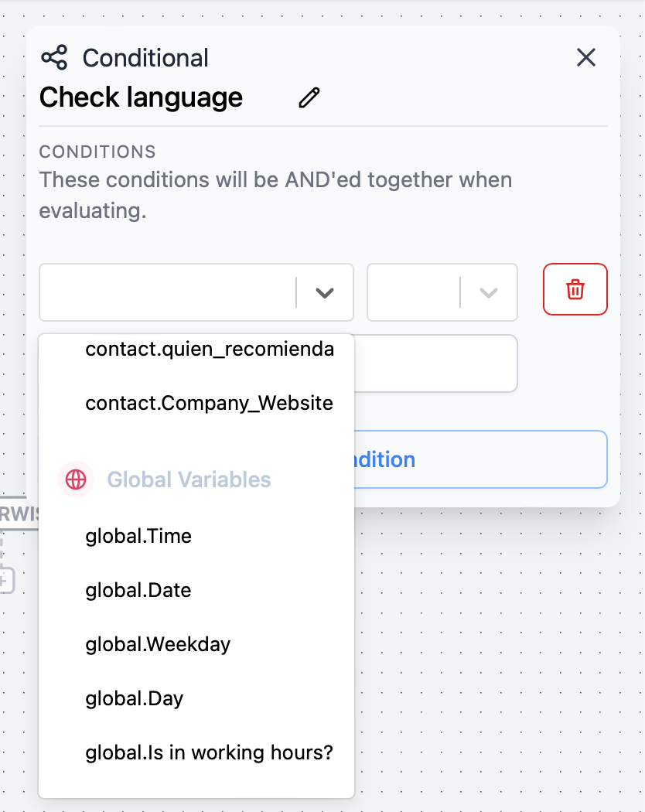This screenshot has width=645, height=812.
Task: Click the Global Variables group header
Action: click(189, 479)
